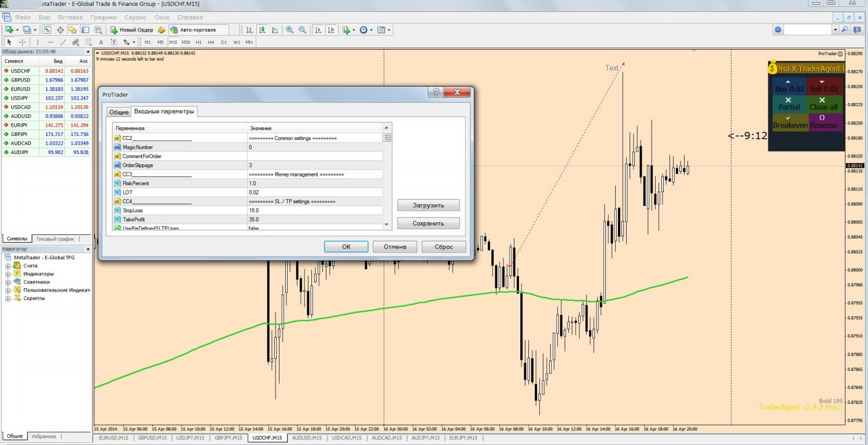Expand the Счета tree node
Viewport: 868px width, 445px height.
click(x=9, y=266)
